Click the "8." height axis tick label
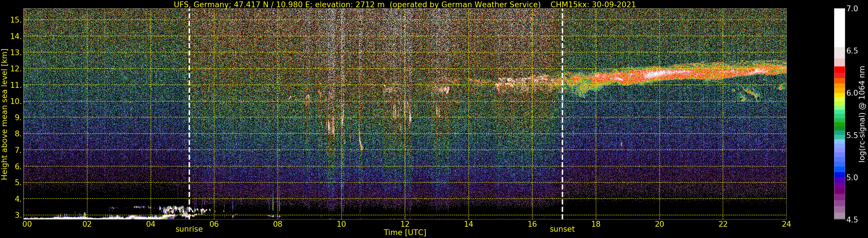Viewport: 868px width, 238px height. (x=18, y=134)
